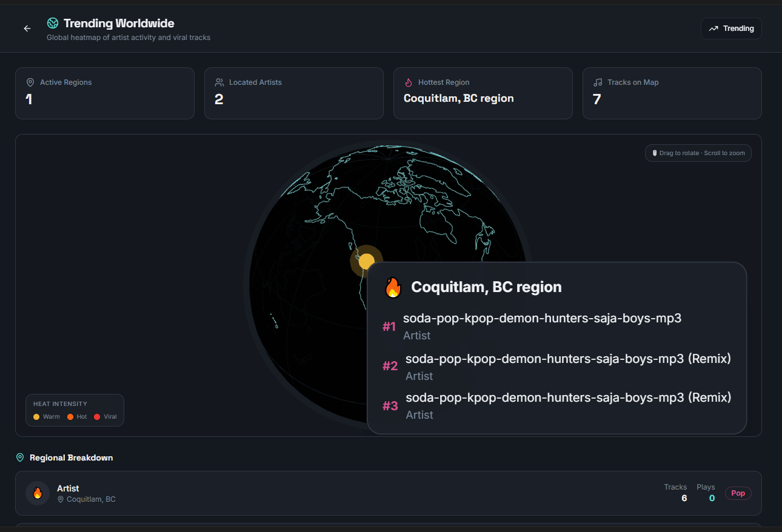Click the Warm yellow heat intensity swatch
Image resolution: width=782 pixels, height=532 pixels.
[x=36, y=417]
